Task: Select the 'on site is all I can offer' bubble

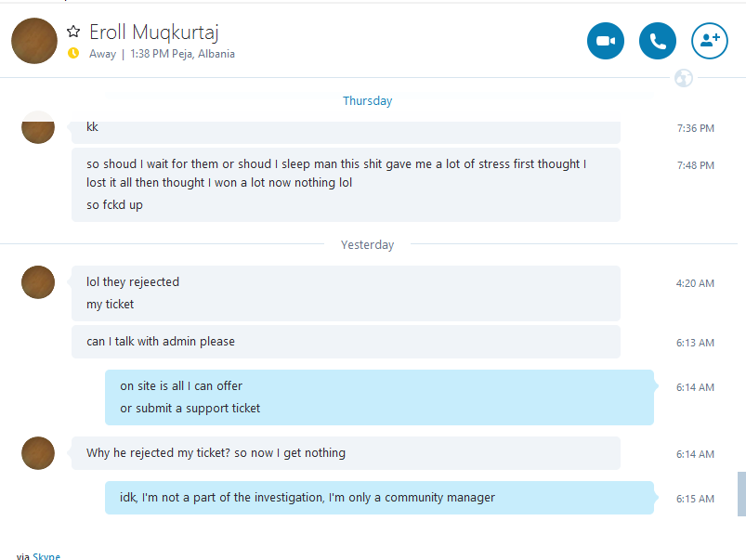Action: (x=379, y=397)
